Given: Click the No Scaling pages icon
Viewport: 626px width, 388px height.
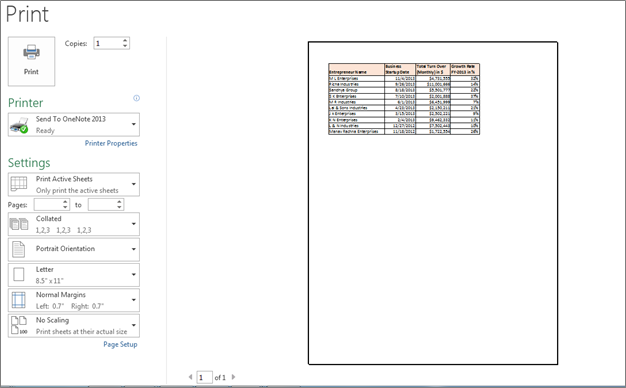Looking at the screenshot, I should (x=19, y=325).
